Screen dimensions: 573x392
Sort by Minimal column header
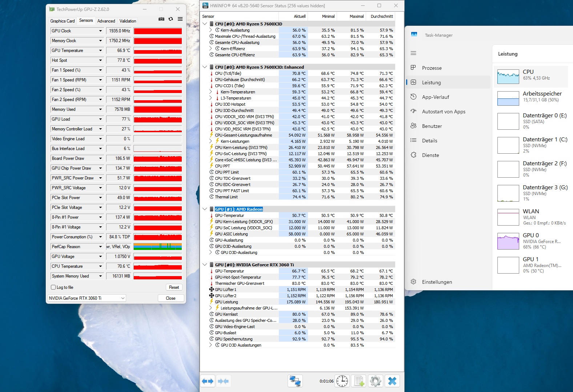click(x=322, y=16)
